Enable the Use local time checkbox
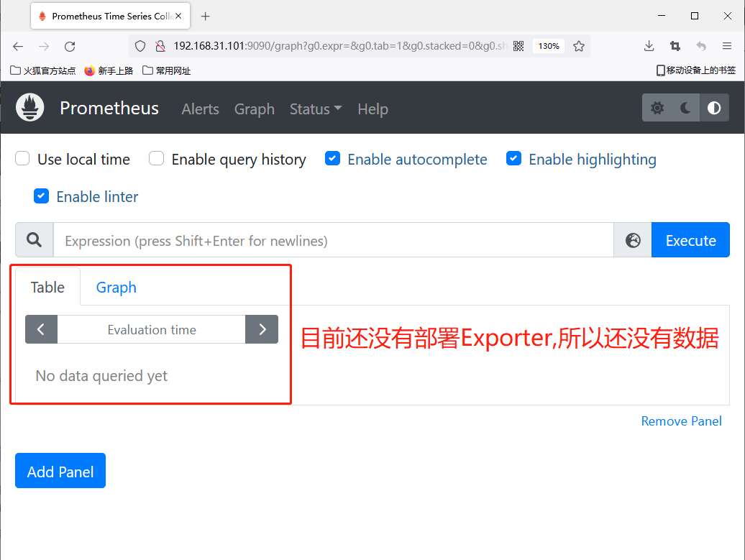 point(23,159)
